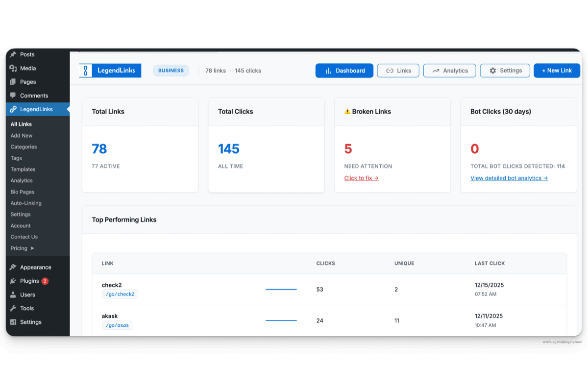The width and height of the screenshot is (588, 392).
Task: Click the arrow icon next to Pricing
Action: click(x=32, y=248)
